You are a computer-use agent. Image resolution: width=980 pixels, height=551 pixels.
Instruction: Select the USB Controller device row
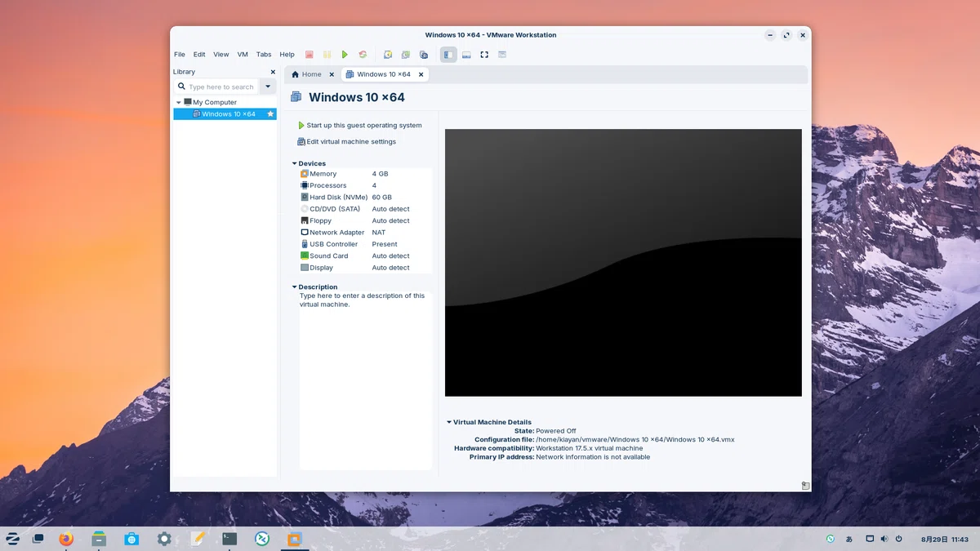pyautogui.click(x=365, y=244)
